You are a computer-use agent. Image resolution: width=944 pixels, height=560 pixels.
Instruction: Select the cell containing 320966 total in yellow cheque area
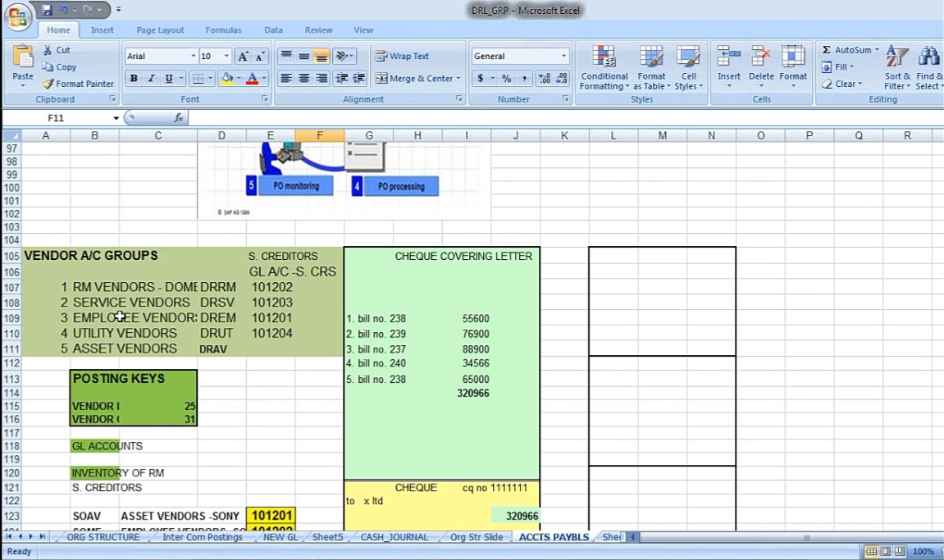coord(515,516)
